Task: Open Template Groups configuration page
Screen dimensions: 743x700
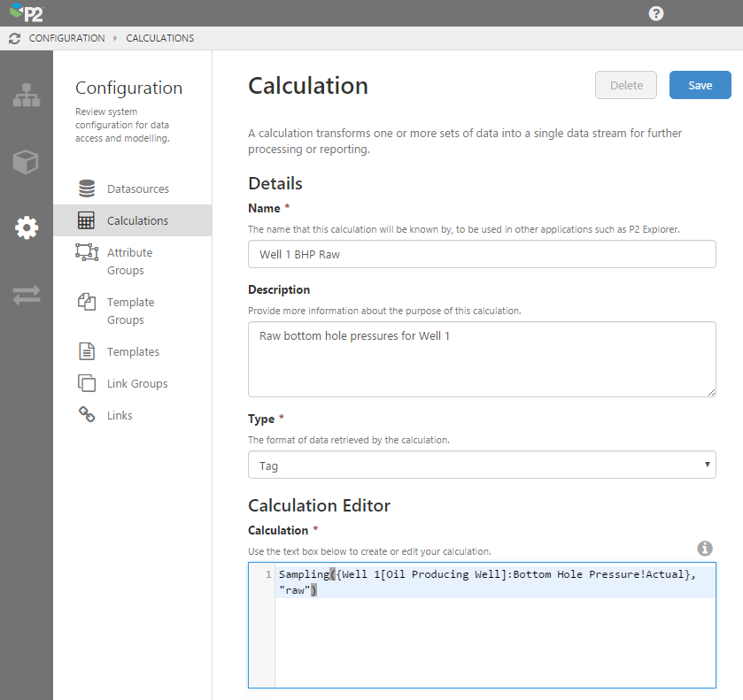Action: click(x=130, y=311)
